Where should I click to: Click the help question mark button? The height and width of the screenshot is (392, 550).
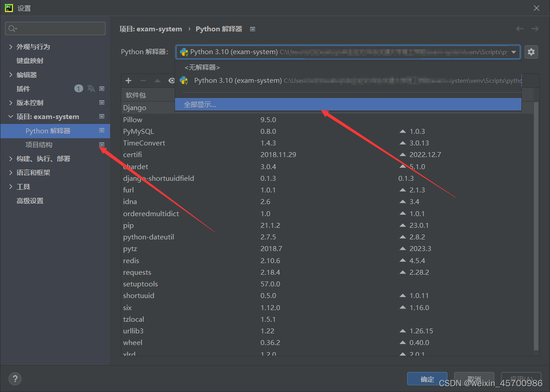[x=15, y=379]
